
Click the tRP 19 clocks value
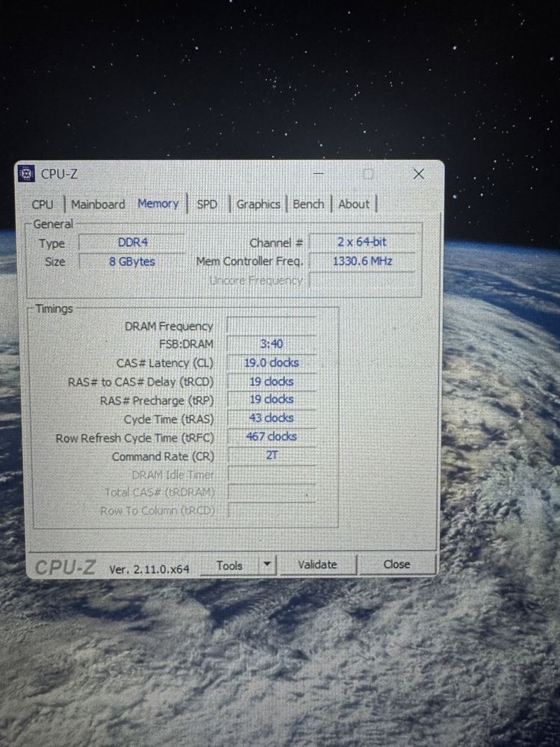(272, 400)
